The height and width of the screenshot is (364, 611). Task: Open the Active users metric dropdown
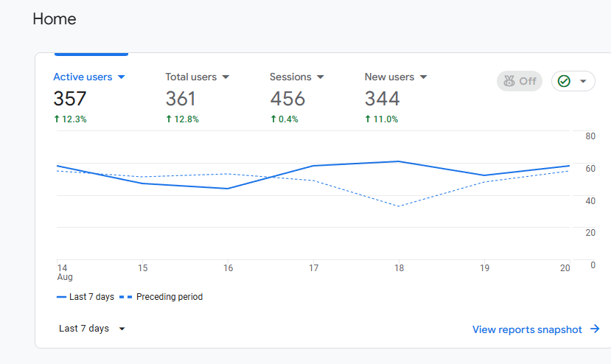coord(121,77)
